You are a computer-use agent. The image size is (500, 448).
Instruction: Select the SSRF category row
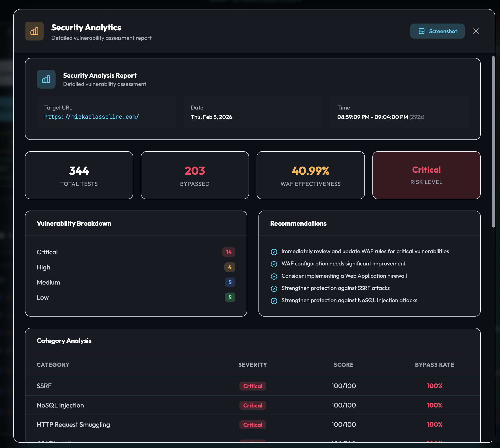tap(253, 386)
